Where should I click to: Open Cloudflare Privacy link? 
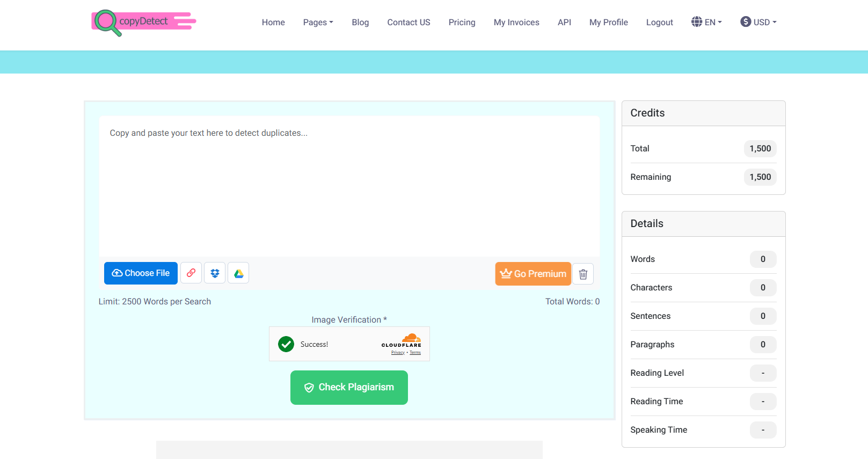point(398,353)
